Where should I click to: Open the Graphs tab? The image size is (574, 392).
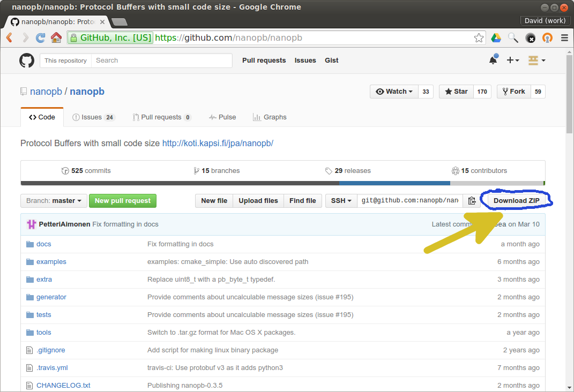[270, 117]
